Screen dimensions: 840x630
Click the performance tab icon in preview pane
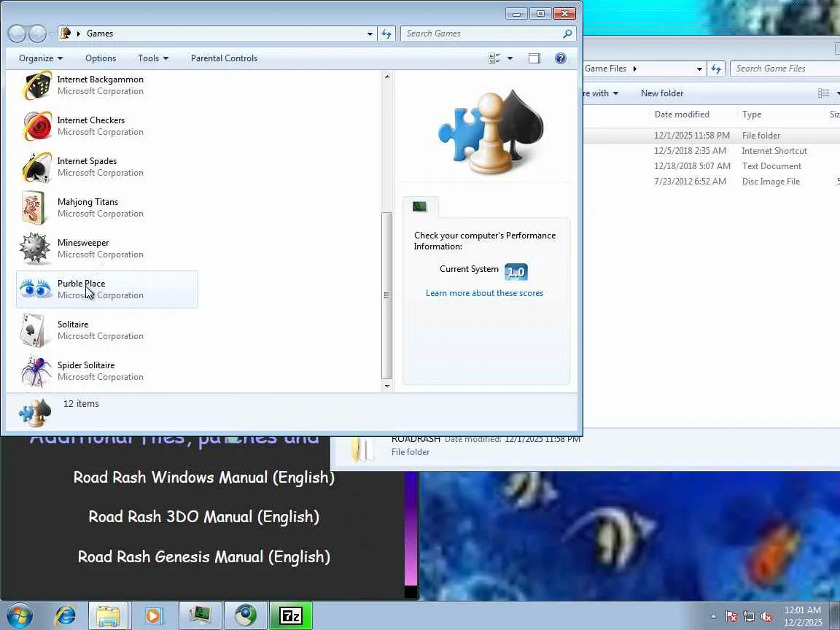(420, 207)
